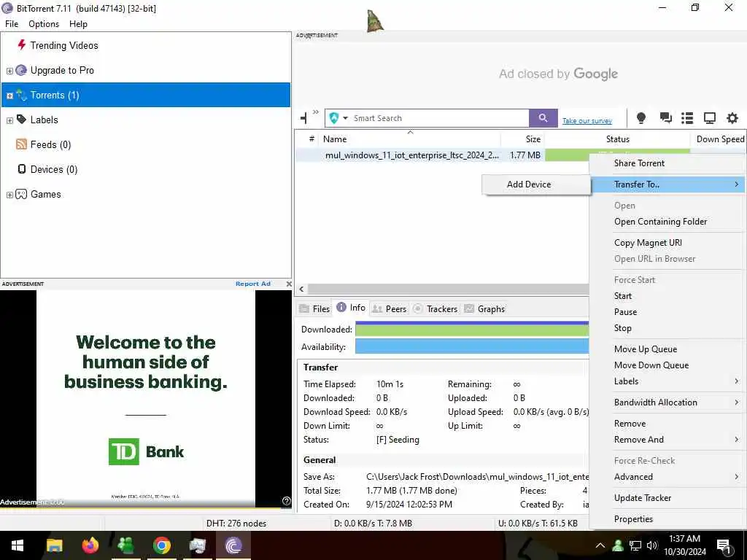Open the File menu
The width and height of the screenshot is (747, 560).
tap(12, 24)
